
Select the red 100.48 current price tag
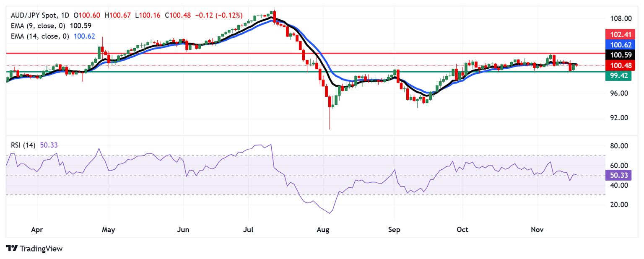tap(618, 65)
